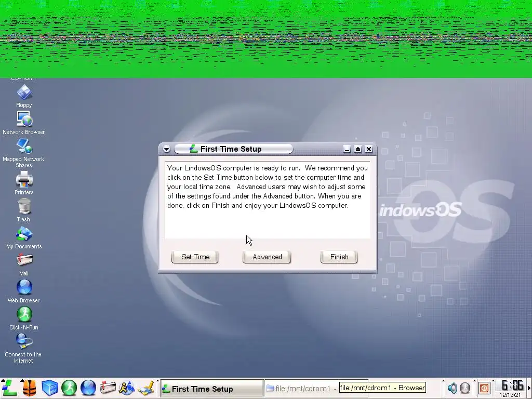Open the blue file cabinet icon in taskbar
This screenshot has height=399, width=532.
pyautogui.click(x=49, y=388)
